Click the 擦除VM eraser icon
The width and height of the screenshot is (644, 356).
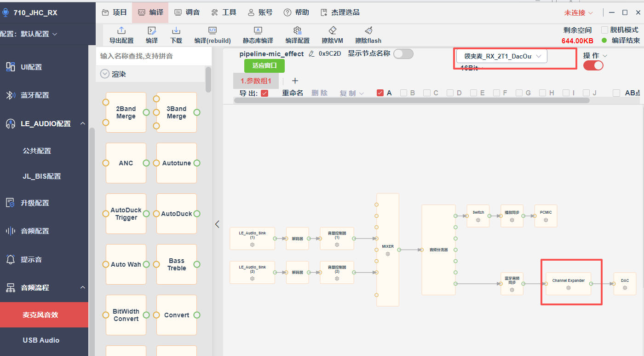(333, 30)
